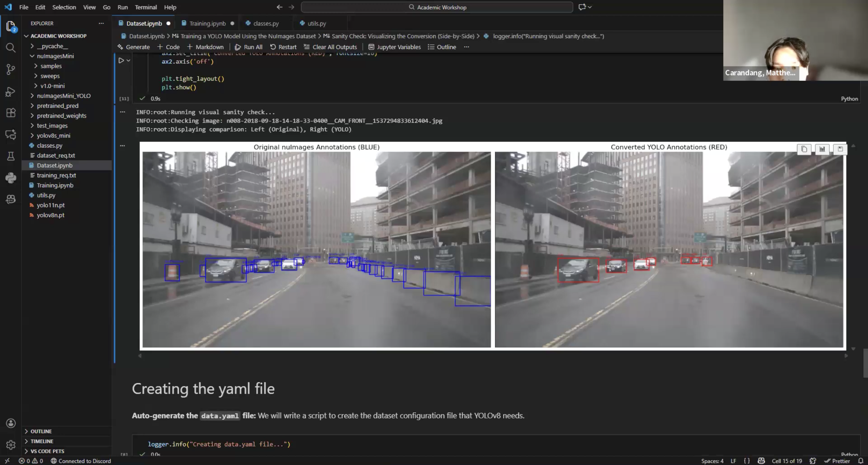
Task: Click Spaces: 4 in the status bar
Action: click(x=712, y=461)
